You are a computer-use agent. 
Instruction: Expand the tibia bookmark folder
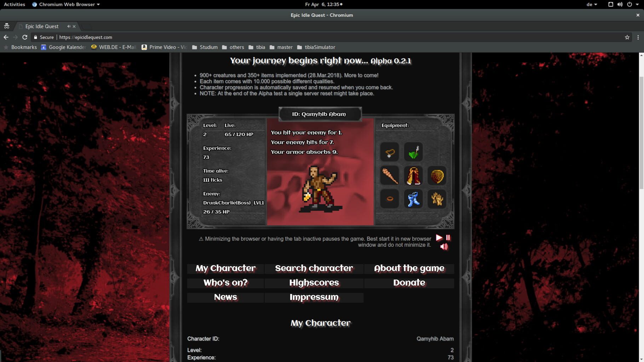(257, 47)
